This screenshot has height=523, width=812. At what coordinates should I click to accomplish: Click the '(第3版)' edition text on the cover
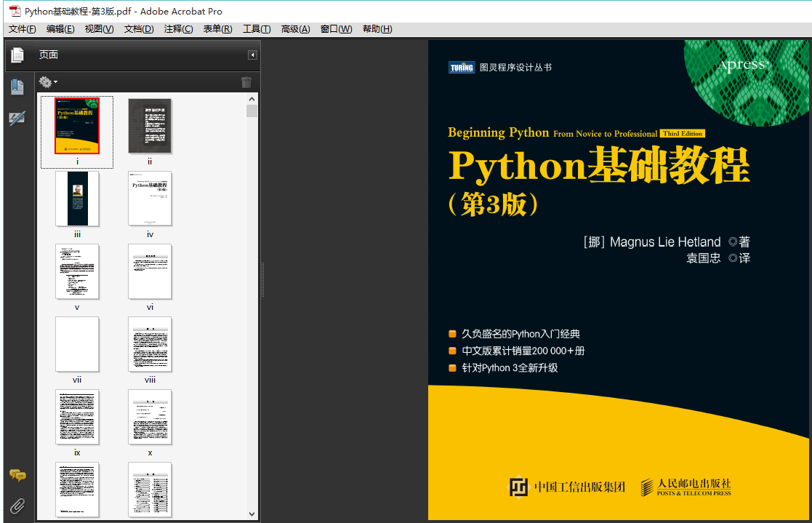tap(493, 204)
